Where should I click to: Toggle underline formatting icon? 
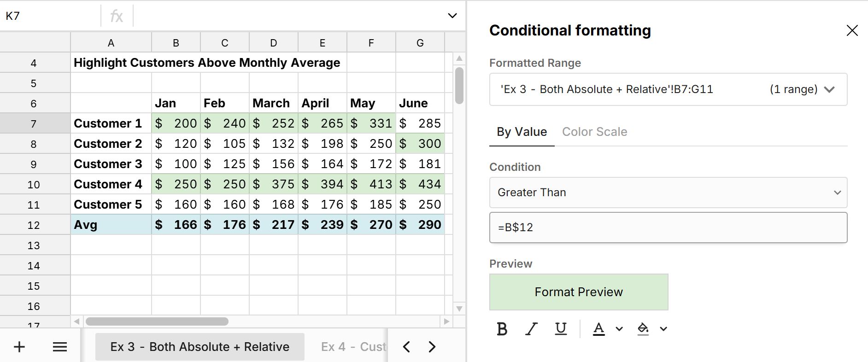click(x=561, y=329)
